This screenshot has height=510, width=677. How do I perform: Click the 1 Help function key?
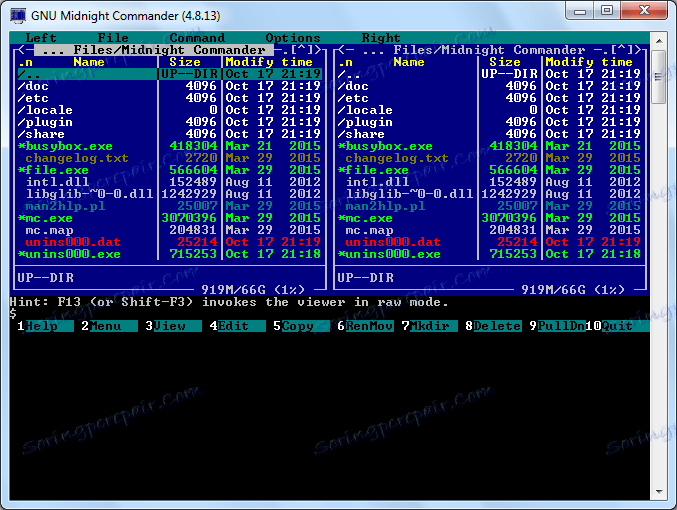tap(45, 326)
